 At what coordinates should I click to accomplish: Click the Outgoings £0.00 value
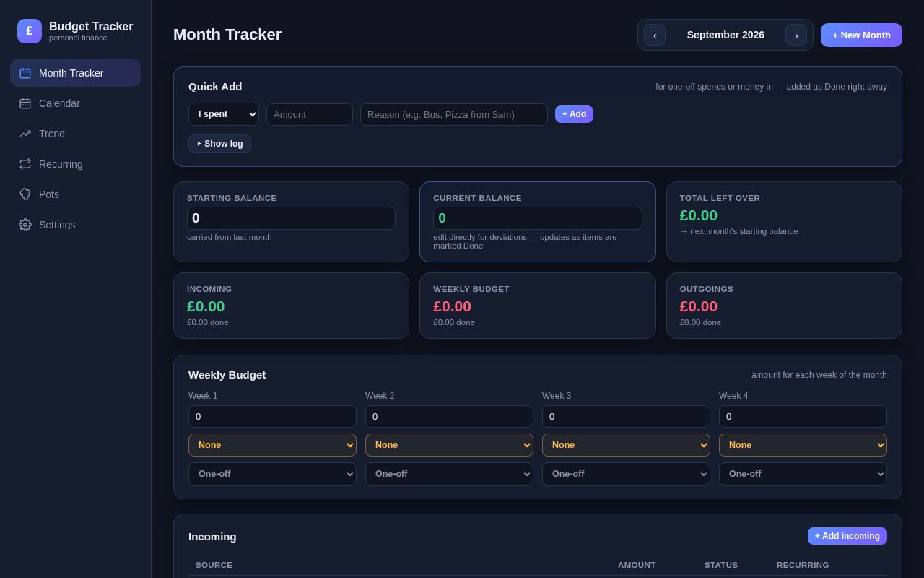(x=699, y=306)
